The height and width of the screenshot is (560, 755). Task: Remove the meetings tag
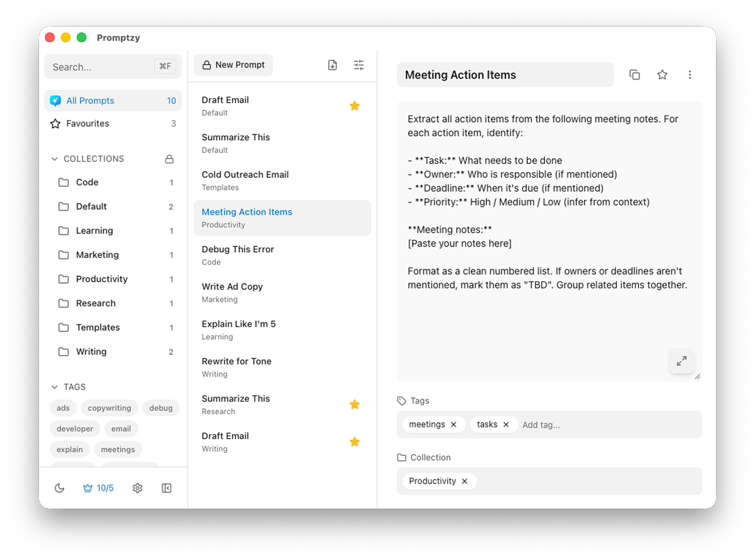pos(454,424)
